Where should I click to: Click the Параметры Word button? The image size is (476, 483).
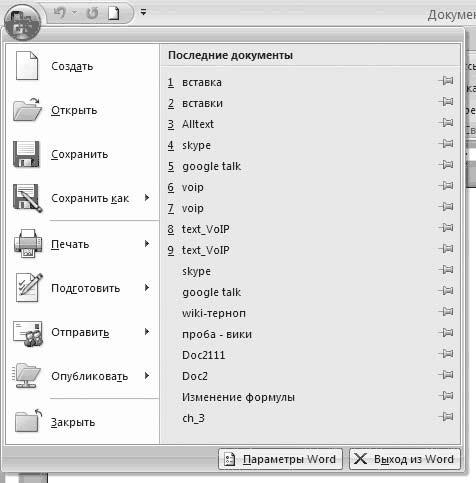point(281,459)
